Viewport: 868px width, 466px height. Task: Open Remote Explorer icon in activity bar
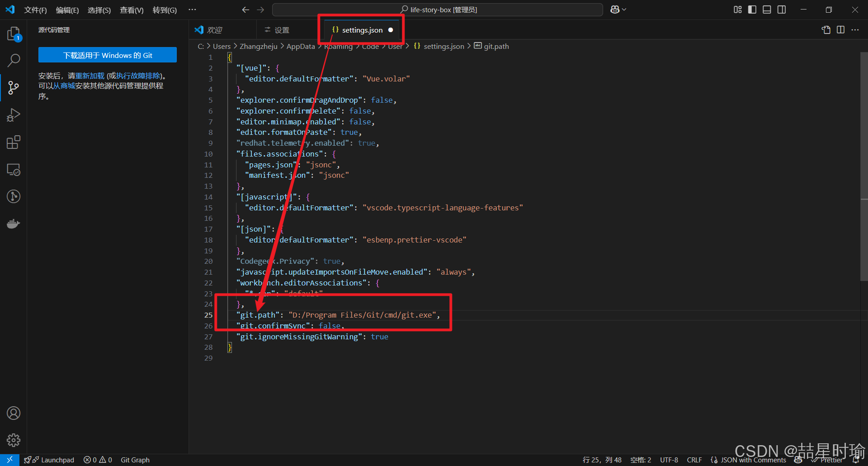[x=14, y=170]
